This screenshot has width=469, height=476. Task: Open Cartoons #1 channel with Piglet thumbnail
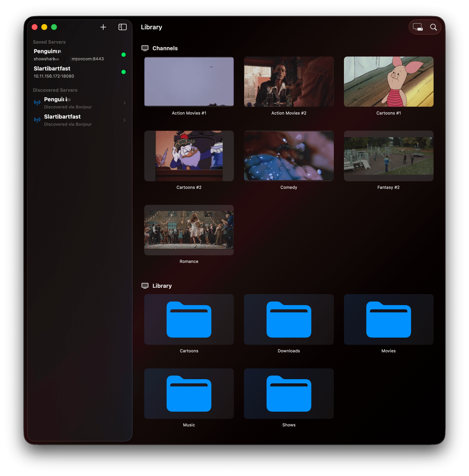(388, 82)
